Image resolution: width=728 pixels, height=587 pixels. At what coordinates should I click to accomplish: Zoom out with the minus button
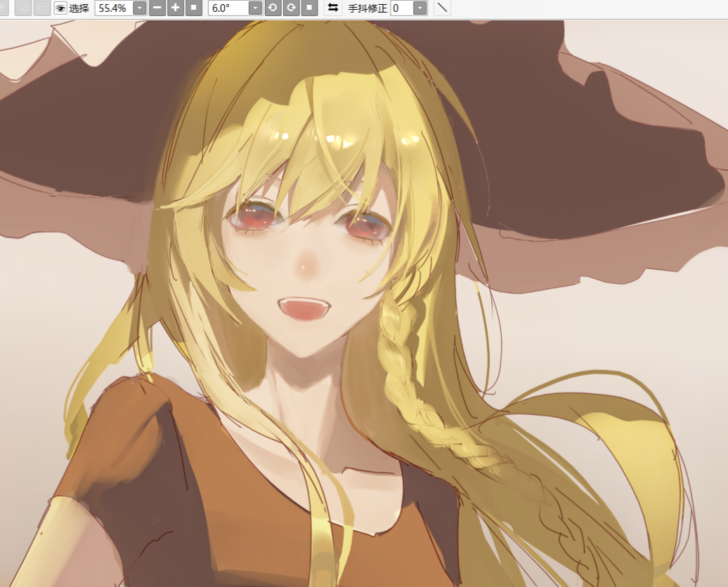(157, 8)
